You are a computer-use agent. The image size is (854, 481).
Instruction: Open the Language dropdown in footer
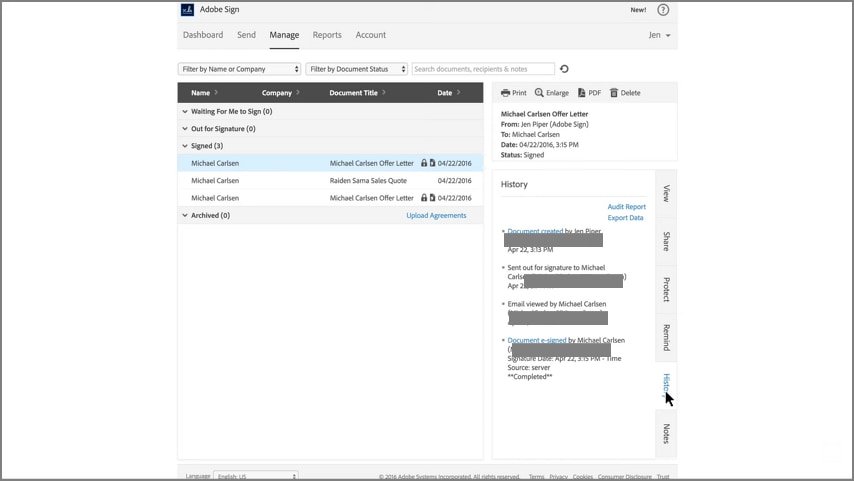coord(255,476)
